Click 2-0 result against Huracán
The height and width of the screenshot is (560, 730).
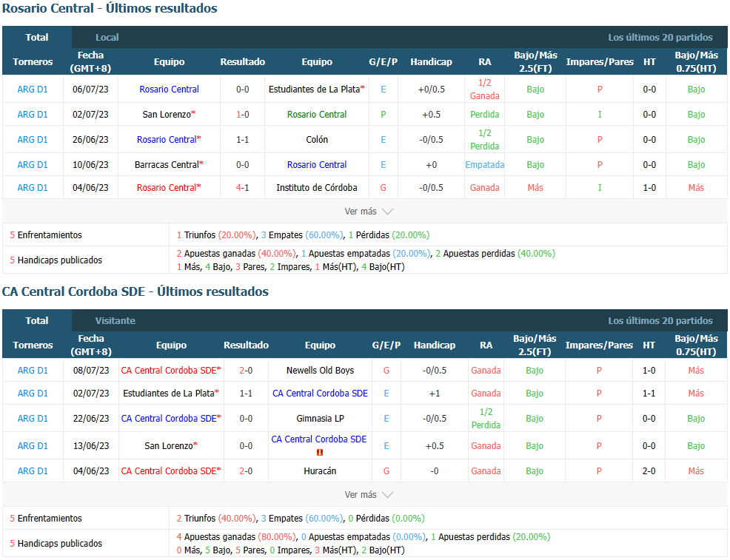pyautogui.click(x=246, y=470)
